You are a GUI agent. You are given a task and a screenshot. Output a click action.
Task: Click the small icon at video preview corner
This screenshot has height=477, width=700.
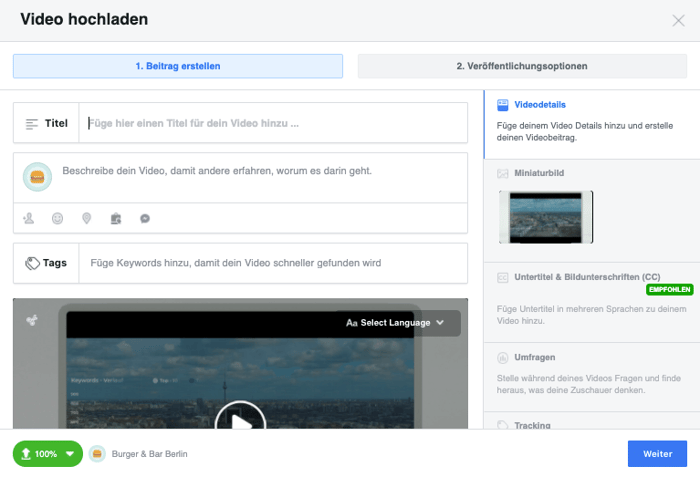(32, 320)
